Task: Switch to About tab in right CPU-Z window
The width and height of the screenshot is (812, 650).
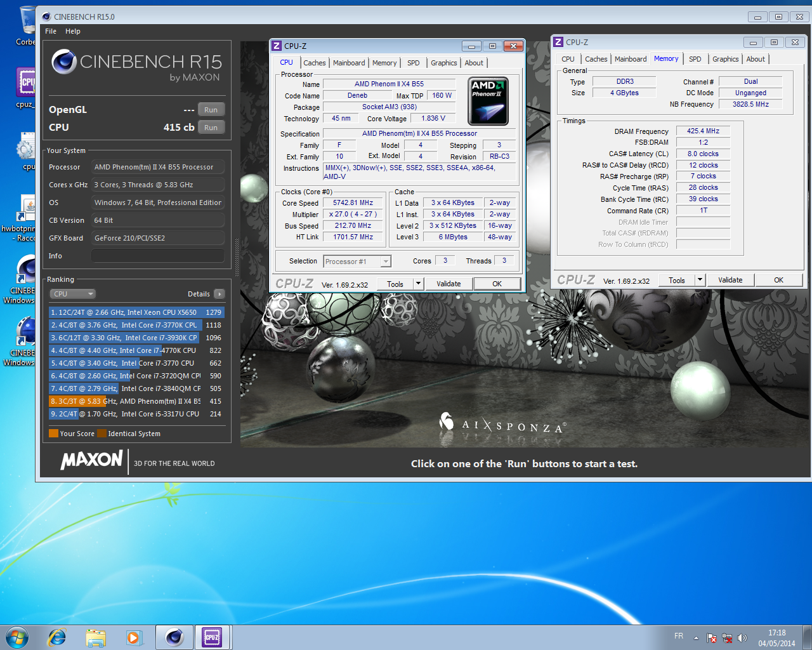Action: pos(756,59)
